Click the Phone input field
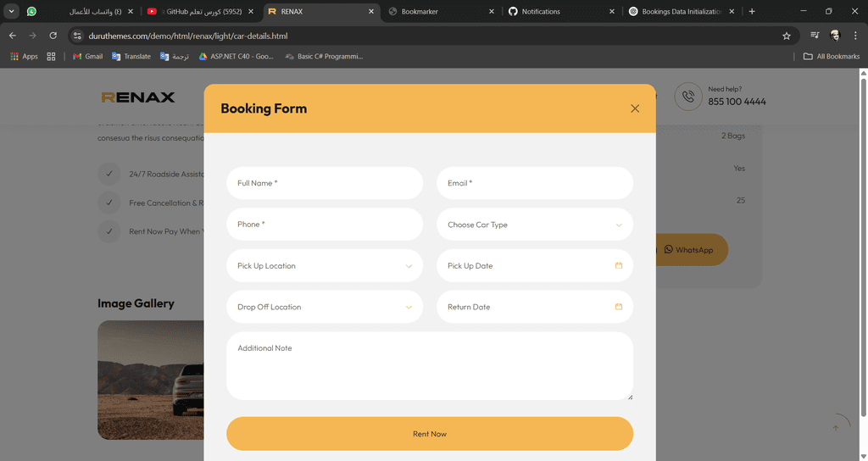The height and width of the screenshot is (461, 868). pyautogui.click(x=325, y=224)
